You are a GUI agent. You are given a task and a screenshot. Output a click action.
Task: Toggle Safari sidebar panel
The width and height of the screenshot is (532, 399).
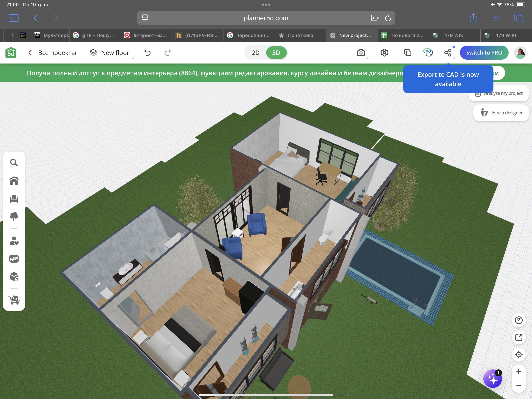[x=13, y=18]
